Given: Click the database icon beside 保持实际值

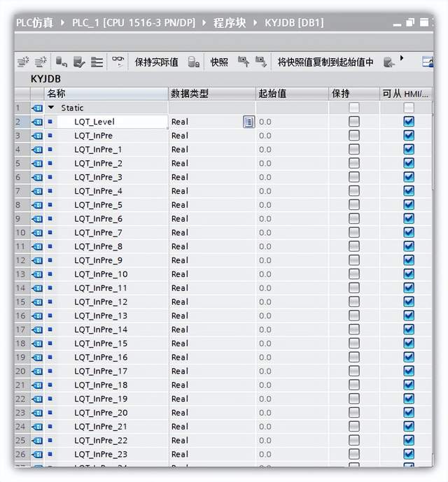Looking at the screenshot, I should (193, 62).
